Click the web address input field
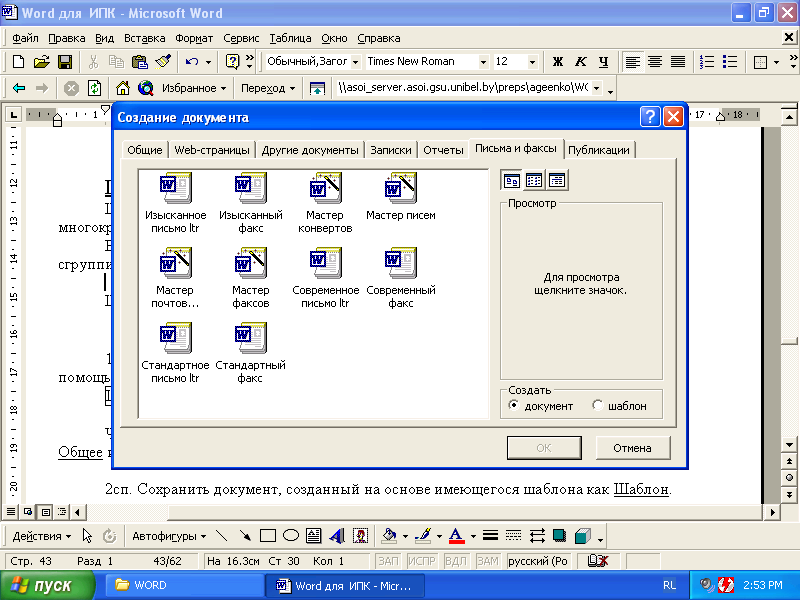This screenshot has width=800, height=600. pyautogui.click(x=462, y=88)
